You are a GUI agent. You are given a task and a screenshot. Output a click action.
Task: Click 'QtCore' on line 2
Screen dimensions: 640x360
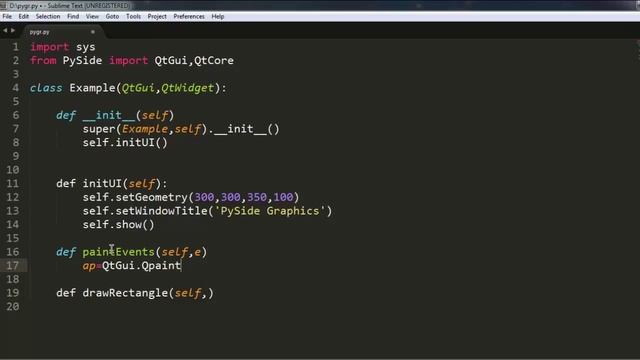click(x=214, y=60)
